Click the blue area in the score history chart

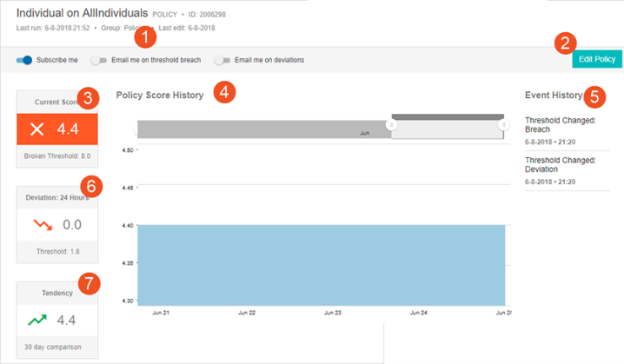tap(322, 265)
